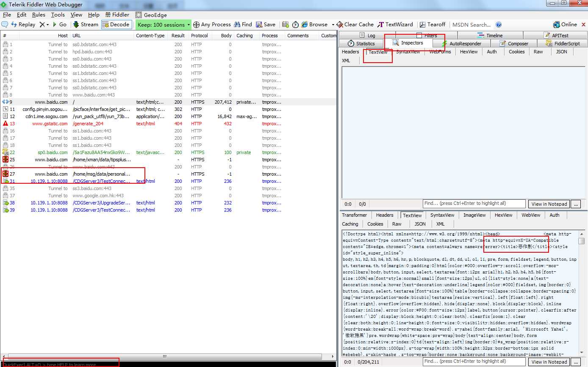Click the icon of session 12 row

6,116
